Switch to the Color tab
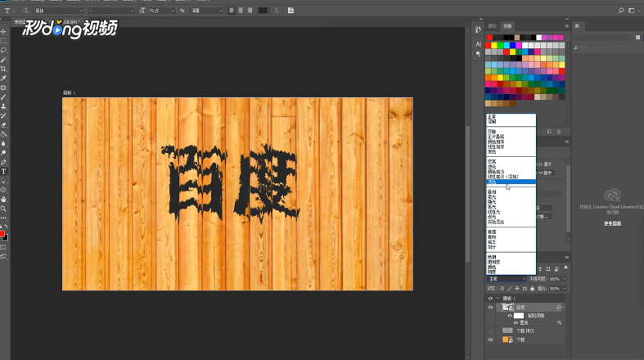The width and height of the screenshot is (644, 360). coord(493,26)
